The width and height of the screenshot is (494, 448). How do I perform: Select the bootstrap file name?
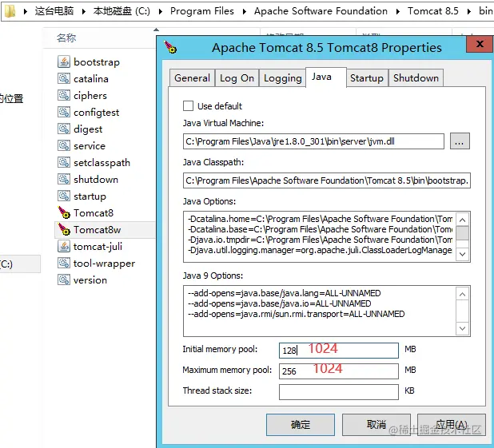click(97, 62)
